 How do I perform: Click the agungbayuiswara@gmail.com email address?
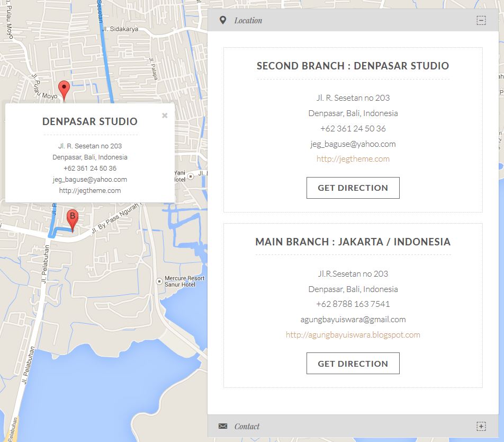(x=353, y=320)
